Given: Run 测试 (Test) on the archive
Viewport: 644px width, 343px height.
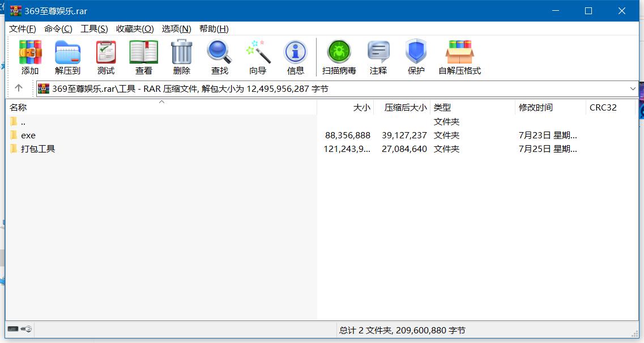Looking at the screenshot, I should click(x=105, y=57).
